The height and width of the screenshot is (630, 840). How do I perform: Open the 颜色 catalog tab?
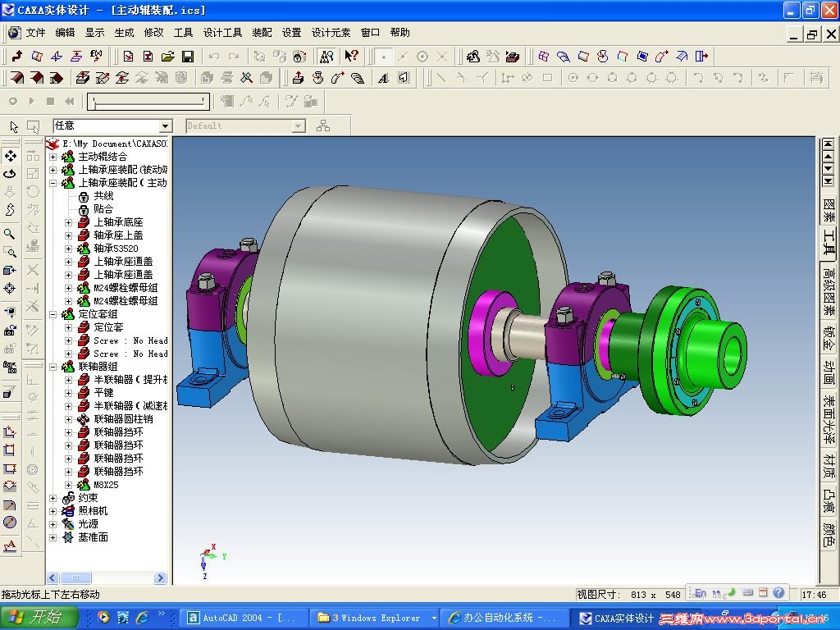pos(829,535)
